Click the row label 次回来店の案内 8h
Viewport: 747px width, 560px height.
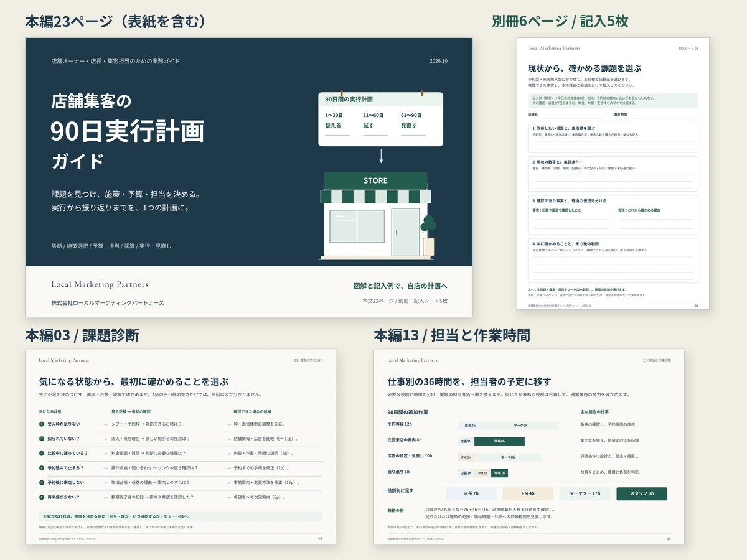point(405,439)
